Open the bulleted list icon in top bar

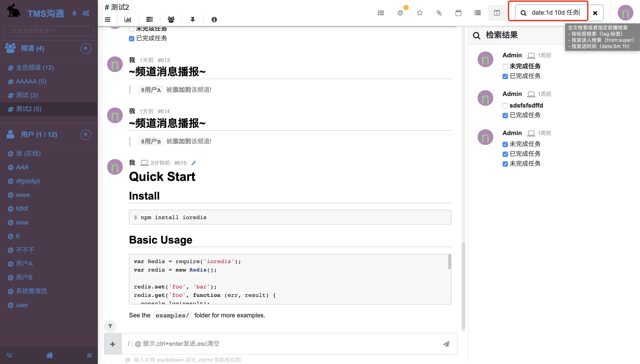point(381,13)
